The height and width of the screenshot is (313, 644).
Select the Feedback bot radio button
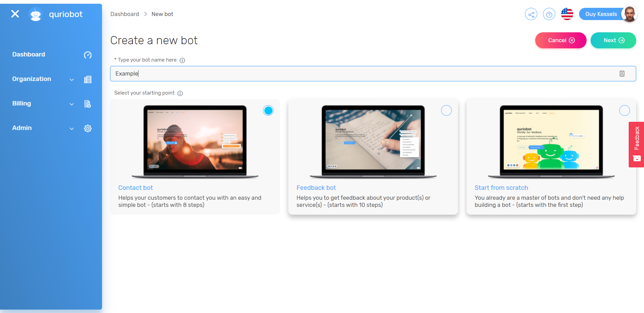(x=446, y=111)
